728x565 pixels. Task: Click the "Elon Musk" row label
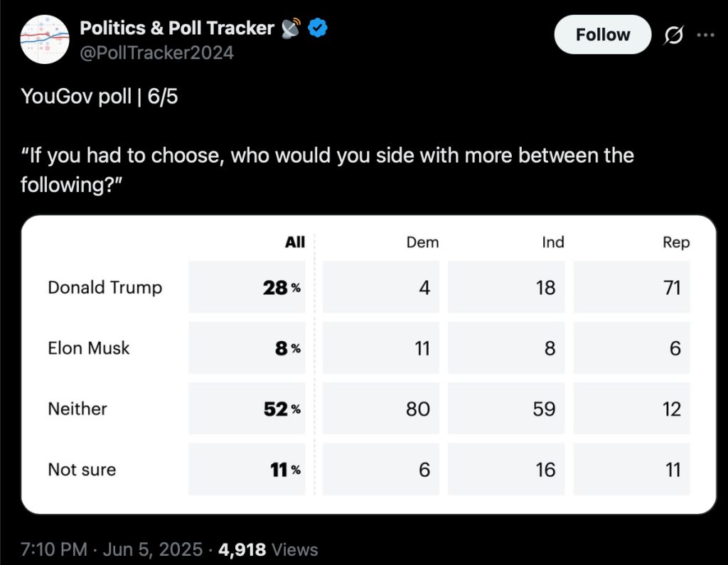[x=89, y=348]
